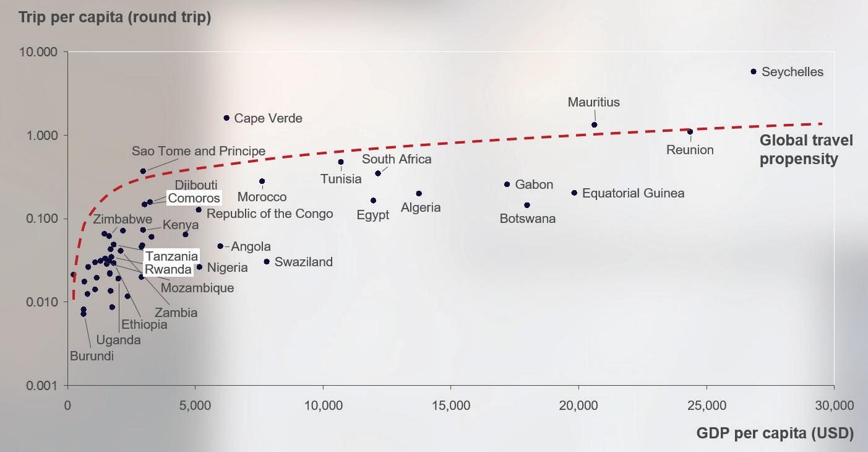This screenshot has width=868, height=452.
Task: Click the Equatorial Guinea data point
Action: coord(574,193)
